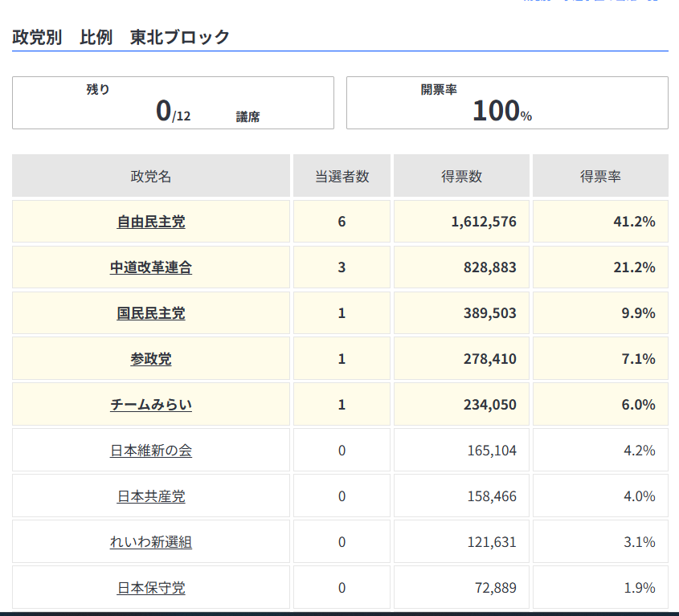Open the 中道改革連合 party detail link
Viewport: 679px width, 616px height.
pyautogui.click(x=149, y=267)
